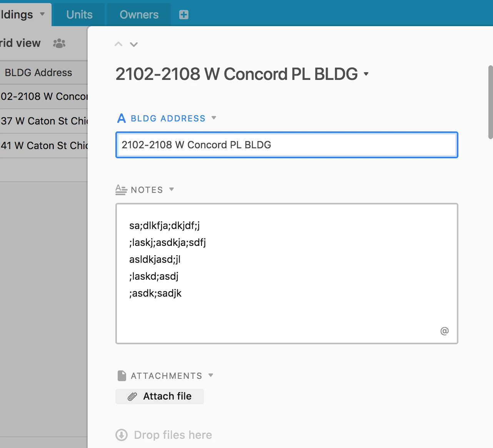Click the paperclip icon on Attach file
The image size is (493, 448).
tap(132, 397)
